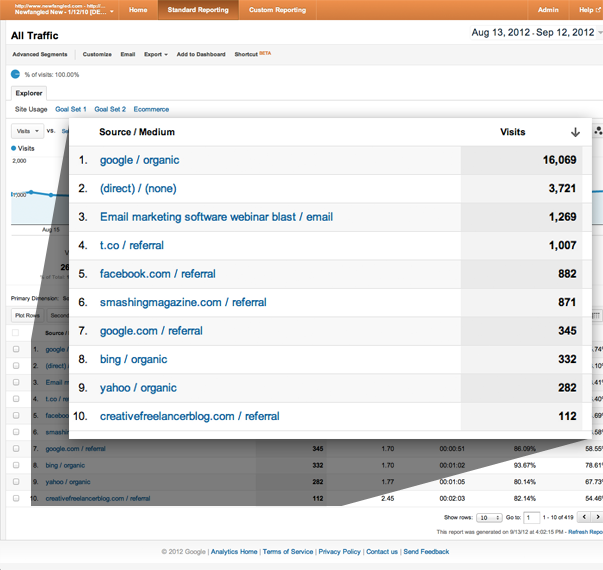Click the Plot Rows button
603x570 pixels.
[x=27, y=315]
